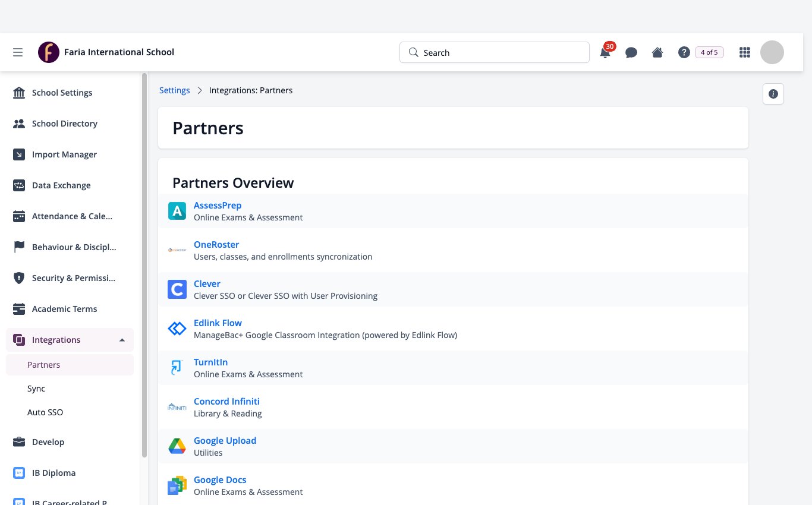
Task: Open the user profile avatar menu
Action: (x=772, y=52)
